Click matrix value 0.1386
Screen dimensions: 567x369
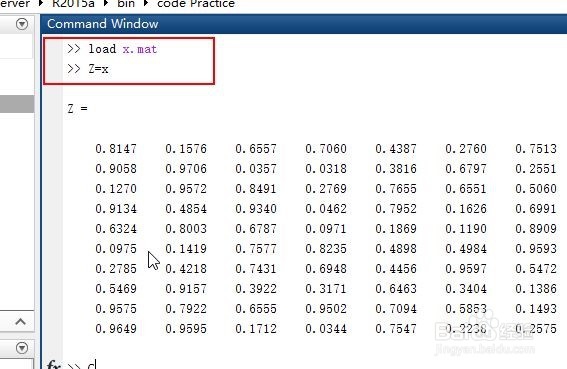(536, 289)
